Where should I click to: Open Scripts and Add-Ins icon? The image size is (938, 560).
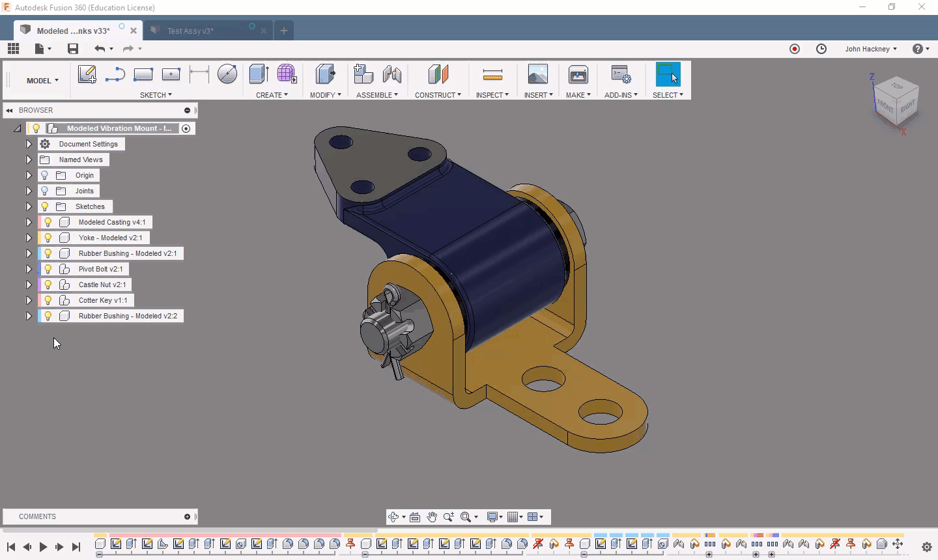621,74
